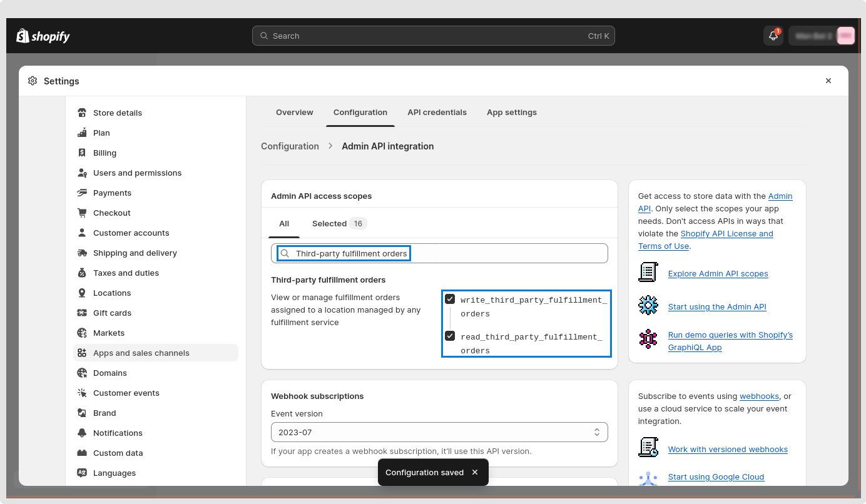Uncheck read_third_party_fulfillment_orders scope
Viewport: 866px width, 504px height.
450,336
